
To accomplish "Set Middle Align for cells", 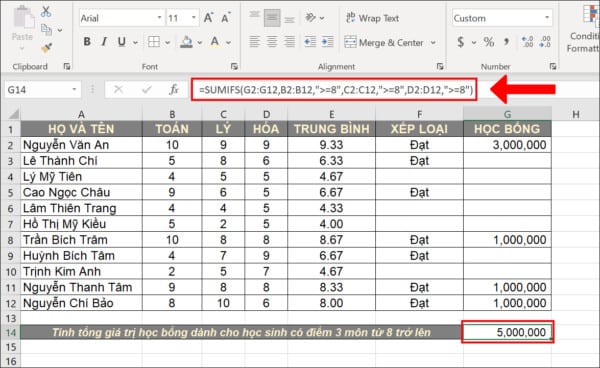I will pos(272,18).
